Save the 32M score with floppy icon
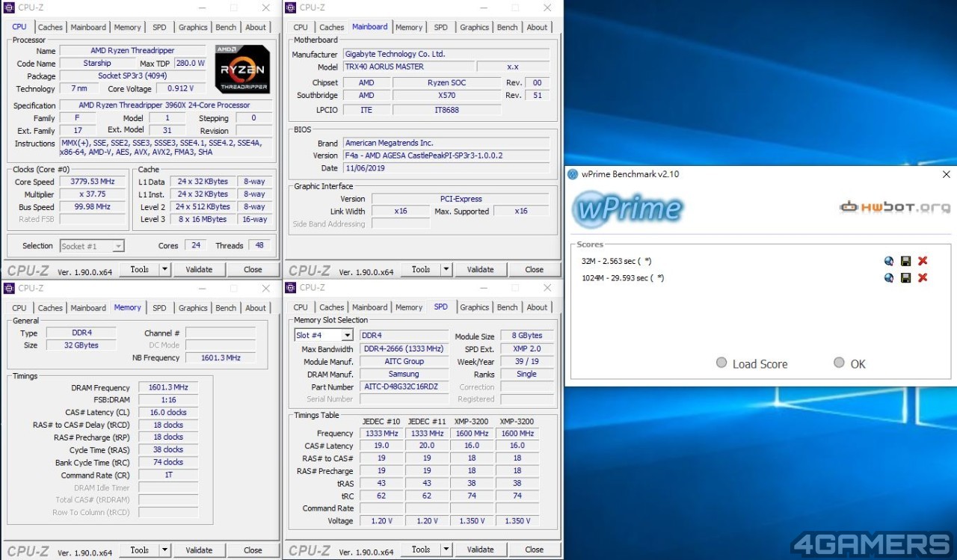Viewport: 957px width, 560px height. click(x=905, y=261)
